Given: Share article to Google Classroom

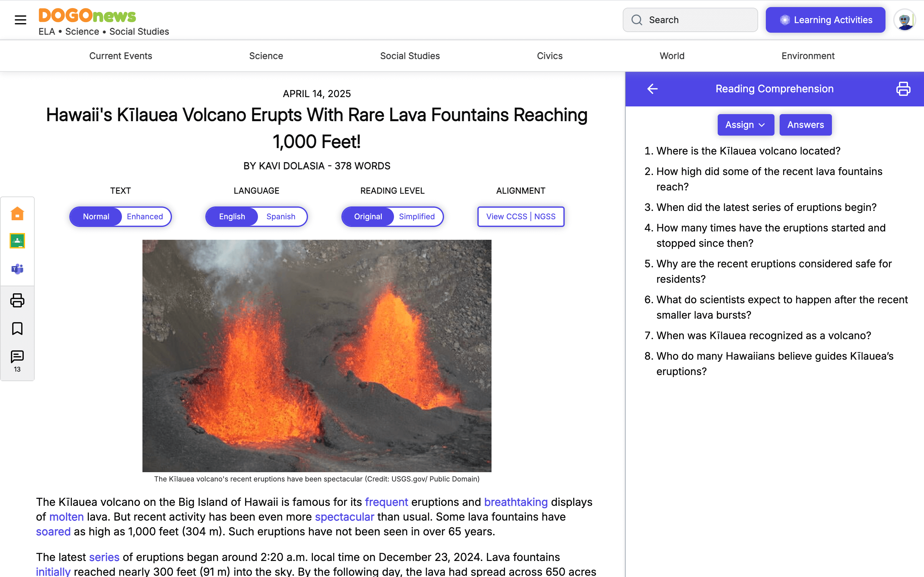Looking at the screenshot, I should click(17, 241).
